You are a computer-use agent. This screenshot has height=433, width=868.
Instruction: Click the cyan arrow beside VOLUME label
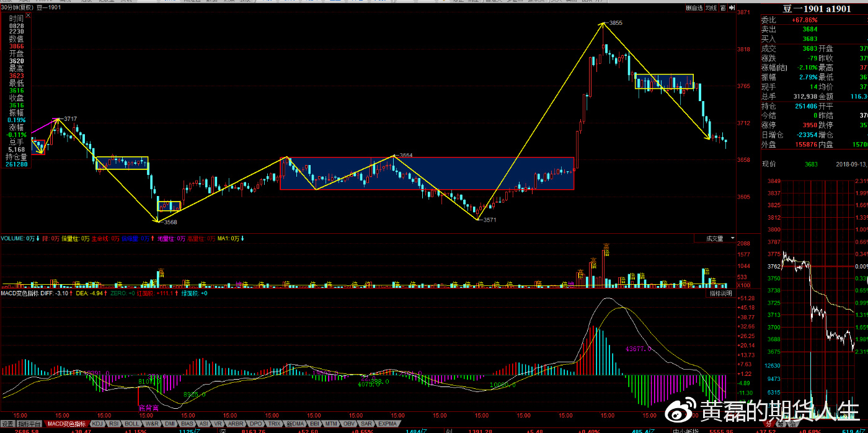click(38, 238)
